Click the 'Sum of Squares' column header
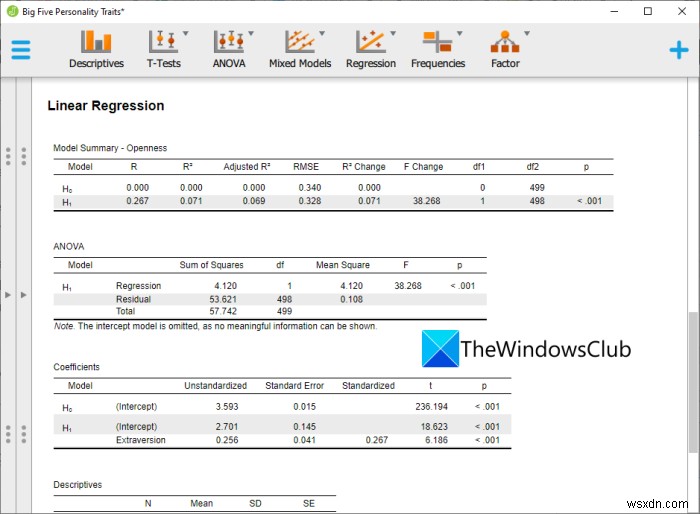This screenshot has width=700, height=514. (211, 265)
